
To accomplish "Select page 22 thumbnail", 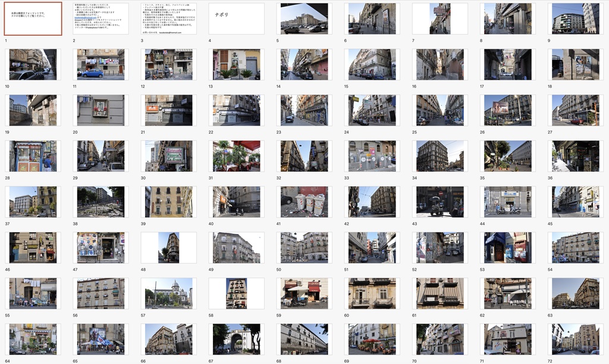I will [237, 110].
